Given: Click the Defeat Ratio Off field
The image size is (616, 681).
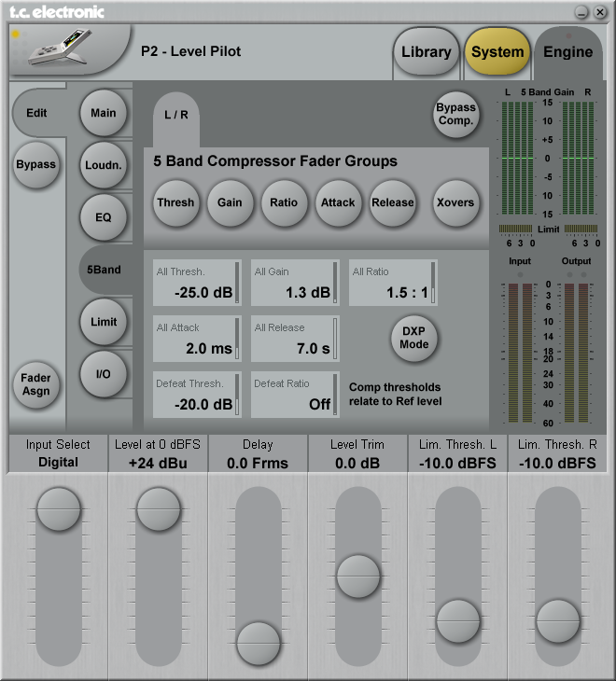Looking at the screenshot, I should [x=296, y=395].
